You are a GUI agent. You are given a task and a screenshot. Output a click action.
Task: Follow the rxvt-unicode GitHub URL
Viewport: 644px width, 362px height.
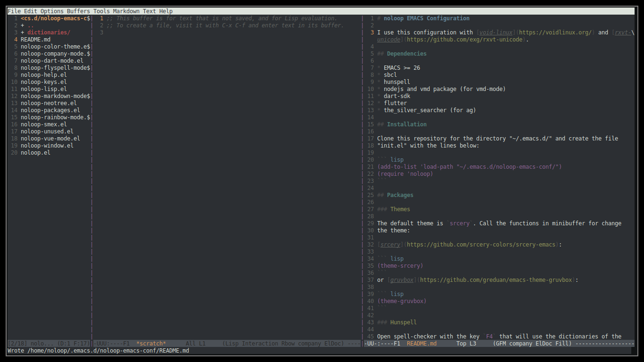click(465, 40)
